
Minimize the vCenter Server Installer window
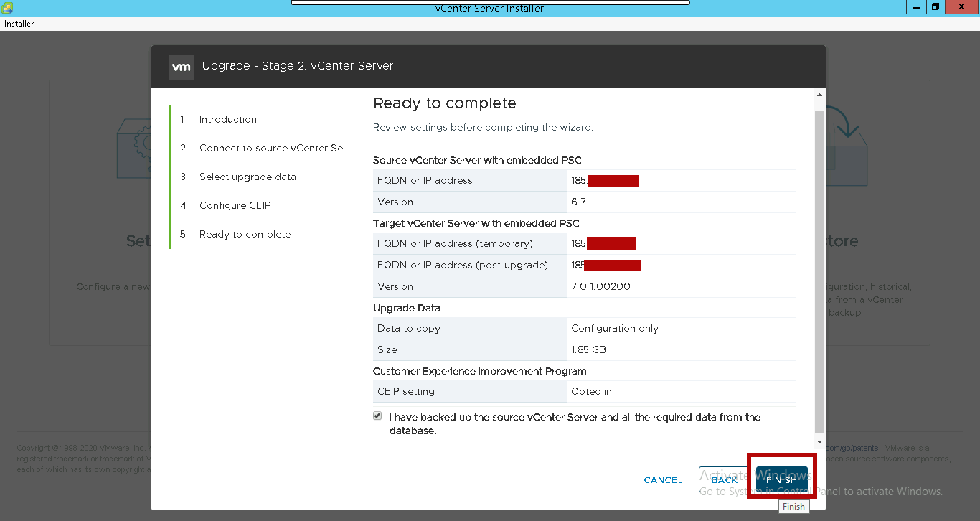coord(915,7)
